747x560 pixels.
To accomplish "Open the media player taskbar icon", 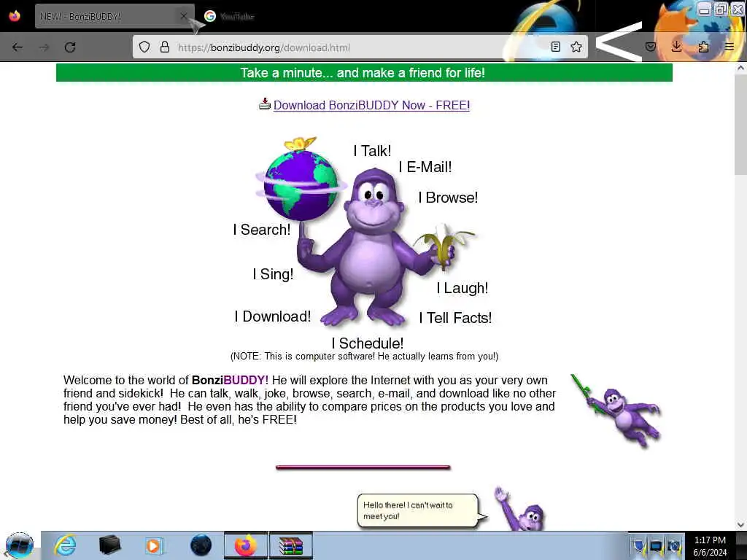I will (x=154, y=545).
